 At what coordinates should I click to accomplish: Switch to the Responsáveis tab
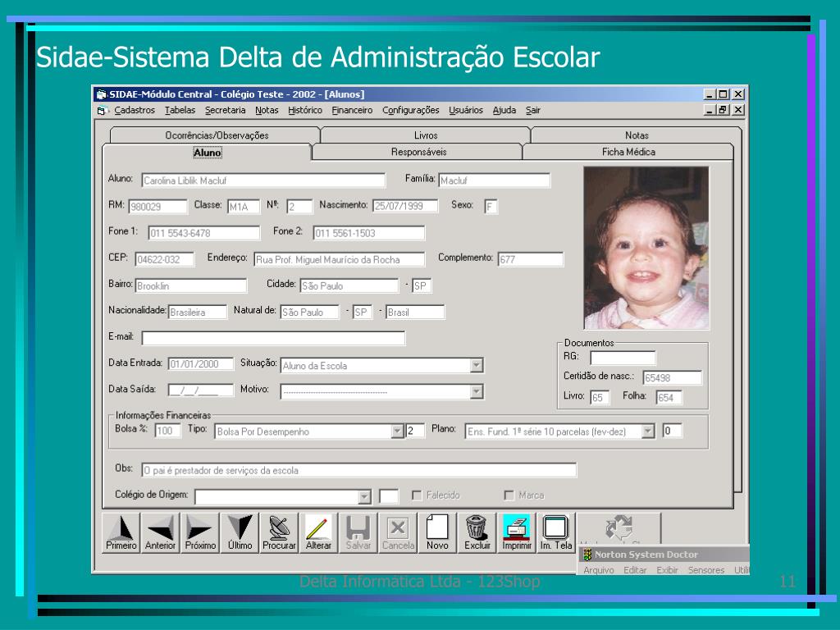click(418, 152)
